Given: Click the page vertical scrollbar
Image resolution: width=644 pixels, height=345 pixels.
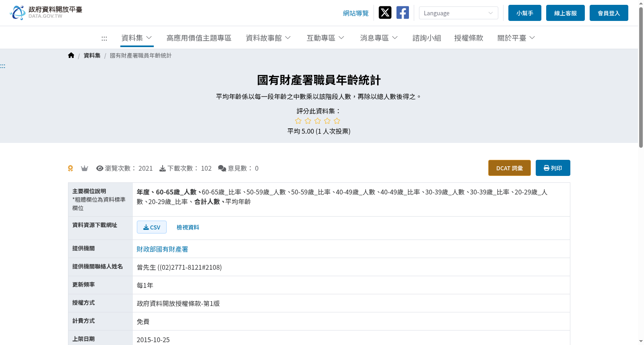Looking at the screenshot, I should [x=641, y=76].
